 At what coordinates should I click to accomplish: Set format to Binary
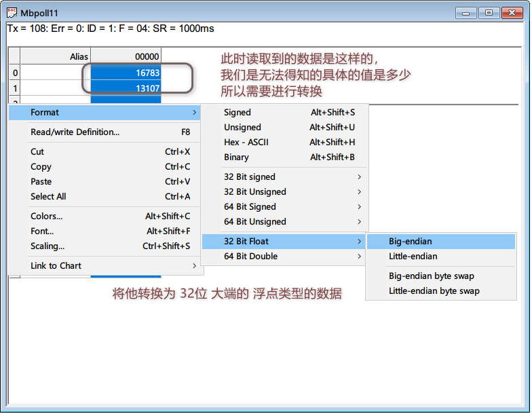[x=284, y=157]
